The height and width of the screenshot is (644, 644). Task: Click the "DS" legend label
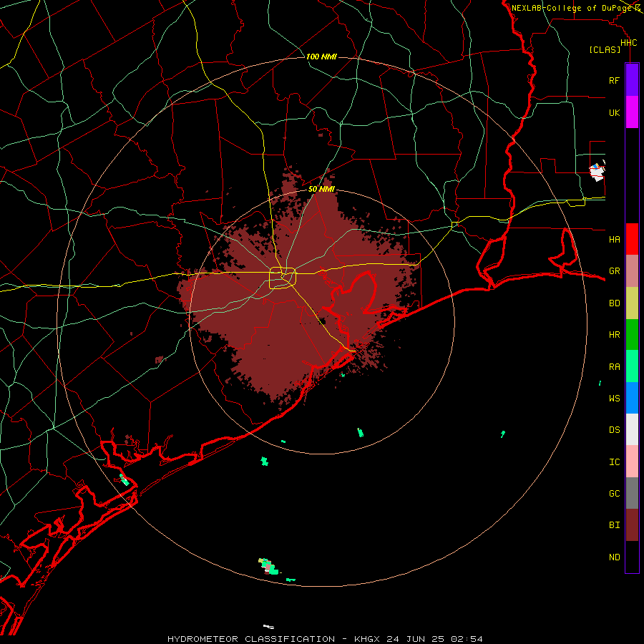(x=614, y=430)
